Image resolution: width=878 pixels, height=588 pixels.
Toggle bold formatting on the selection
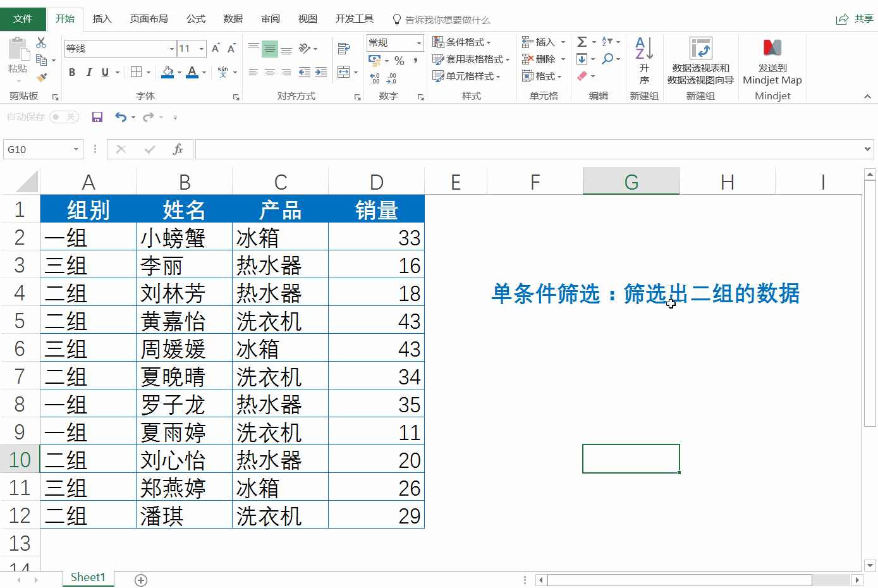[71, 72]
